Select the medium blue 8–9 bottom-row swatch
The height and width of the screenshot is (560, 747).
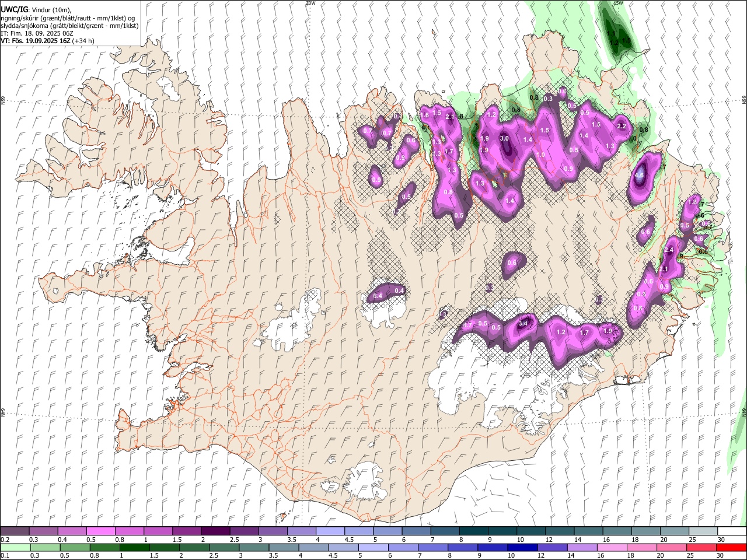tap(463, 547)
